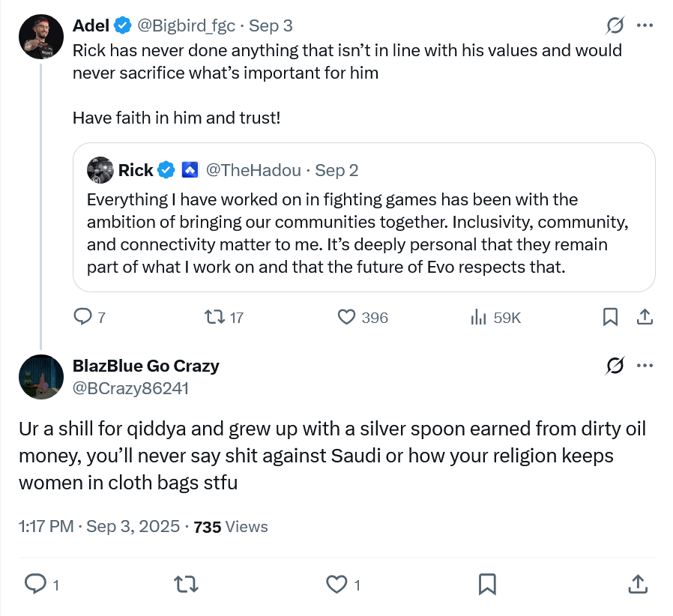Screen dimensions: 673x616
Task: Open Grok icon on Adel's post
Action: point(615,25)
